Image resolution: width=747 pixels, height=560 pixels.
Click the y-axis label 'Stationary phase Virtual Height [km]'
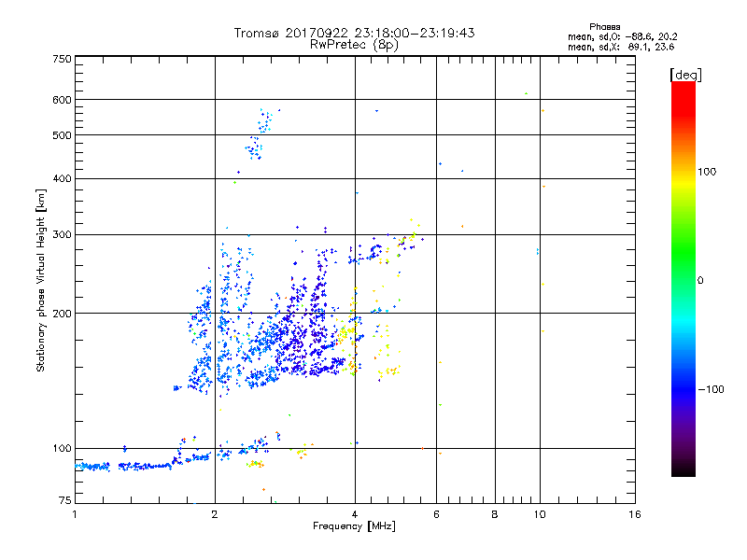[x=40, y=280]
